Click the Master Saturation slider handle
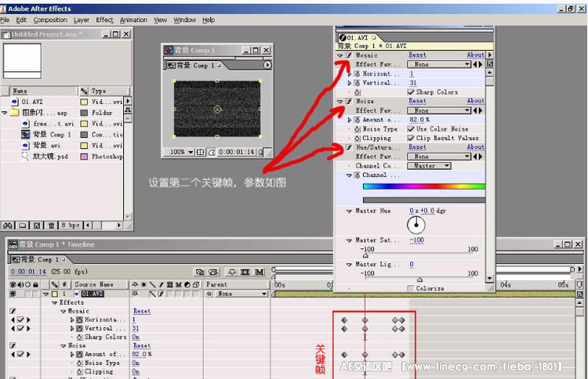Viewport: 588px width, 379px height. (365, 255)
